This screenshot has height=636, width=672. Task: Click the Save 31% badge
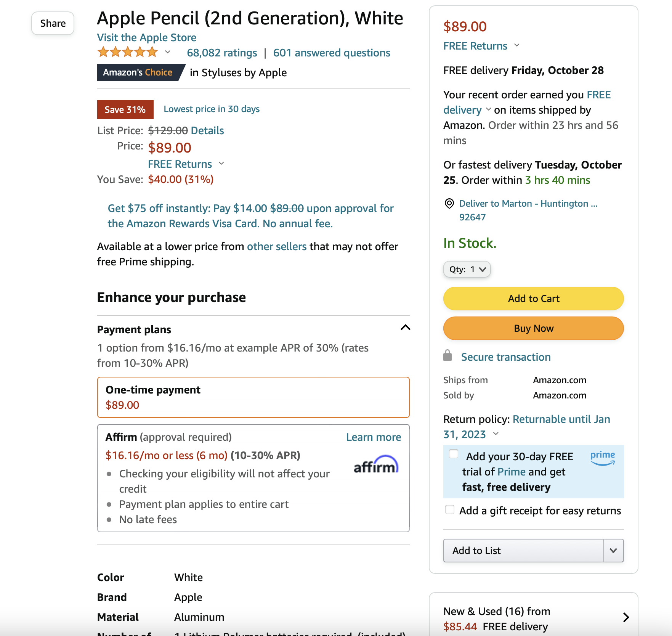pyautogui.click(x=125, y=109)
